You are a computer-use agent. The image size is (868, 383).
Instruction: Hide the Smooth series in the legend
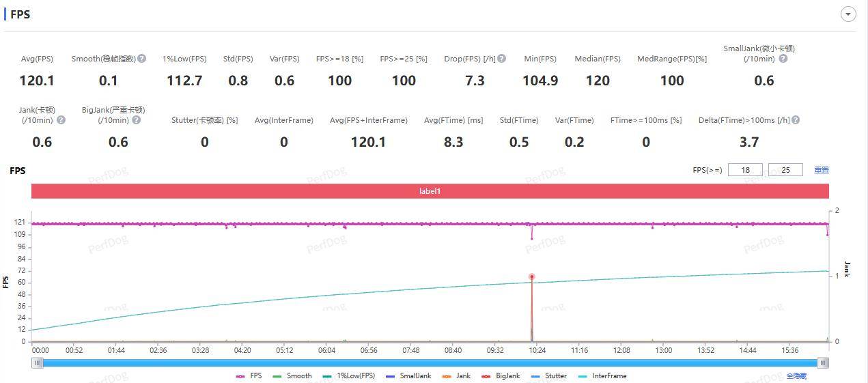(x=292, y=376)
